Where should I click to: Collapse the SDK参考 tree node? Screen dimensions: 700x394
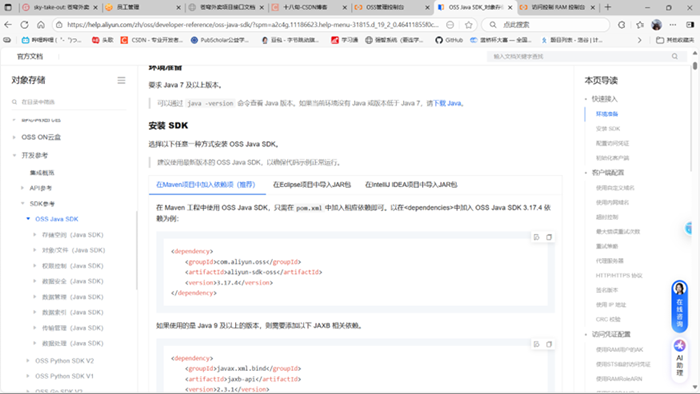[22, 203]
